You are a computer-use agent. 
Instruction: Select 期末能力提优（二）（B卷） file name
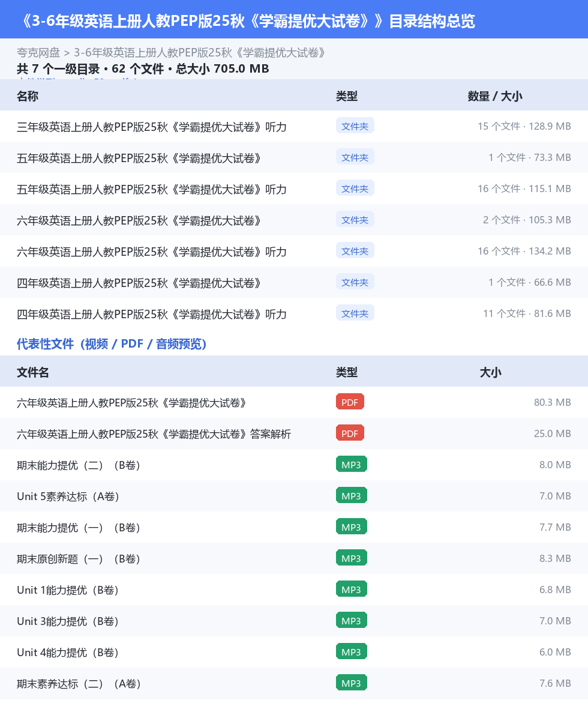[79, 465]
